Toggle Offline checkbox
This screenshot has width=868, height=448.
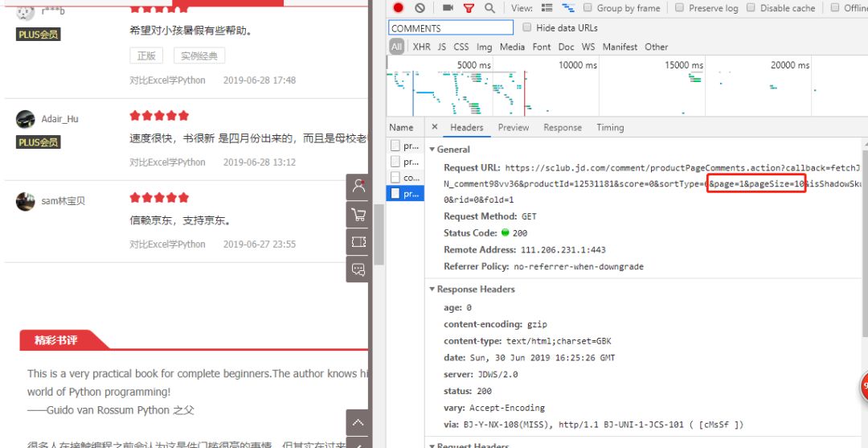pyautogui.click(x=835, y=8)
